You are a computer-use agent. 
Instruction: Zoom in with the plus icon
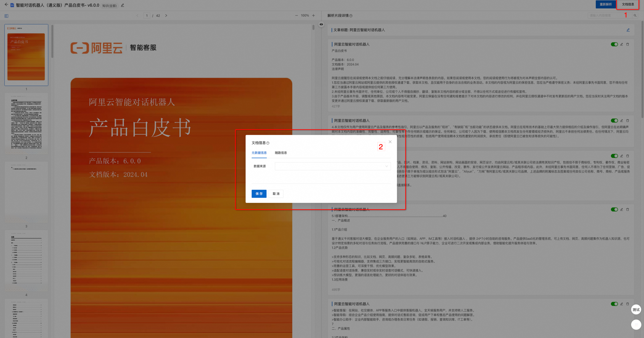[x=314, y=16]
